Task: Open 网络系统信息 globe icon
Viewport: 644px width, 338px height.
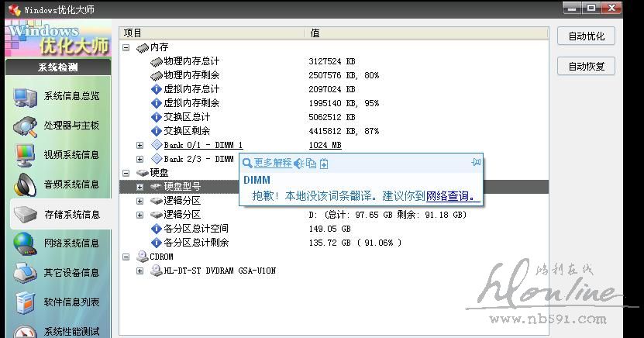Action: pos(26,243)
